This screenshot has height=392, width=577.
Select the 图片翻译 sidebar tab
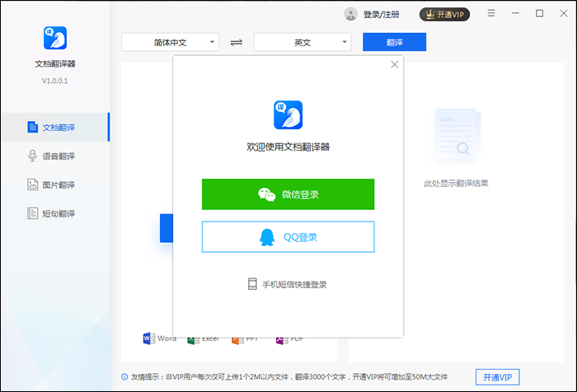55,184
